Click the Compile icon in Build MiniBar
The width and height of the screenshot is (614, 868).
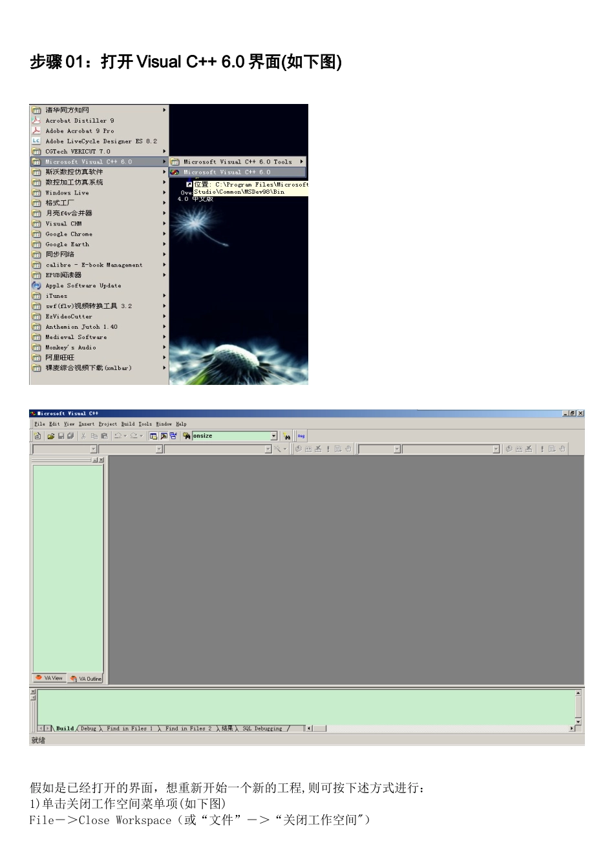point(299,448)
